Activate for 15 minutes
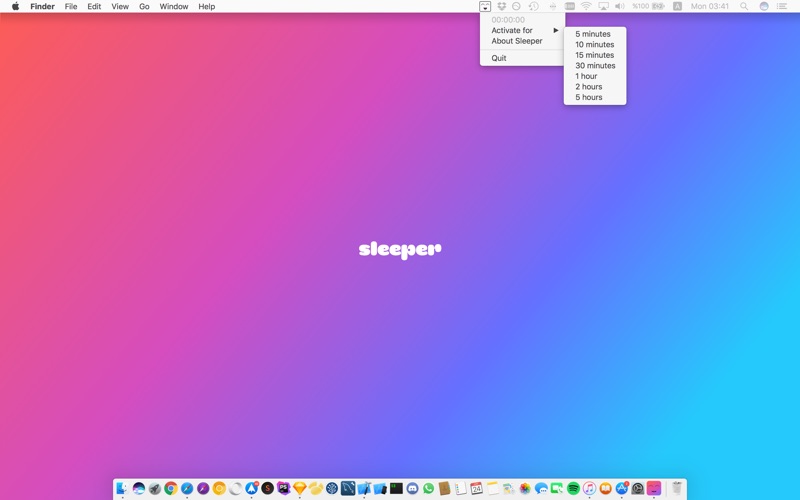 pyautogui.click(x=595, y=55)
